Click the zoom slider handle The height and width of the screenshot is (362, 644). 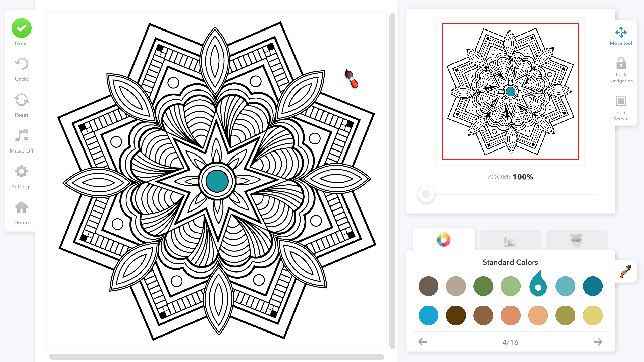[426, 194]
